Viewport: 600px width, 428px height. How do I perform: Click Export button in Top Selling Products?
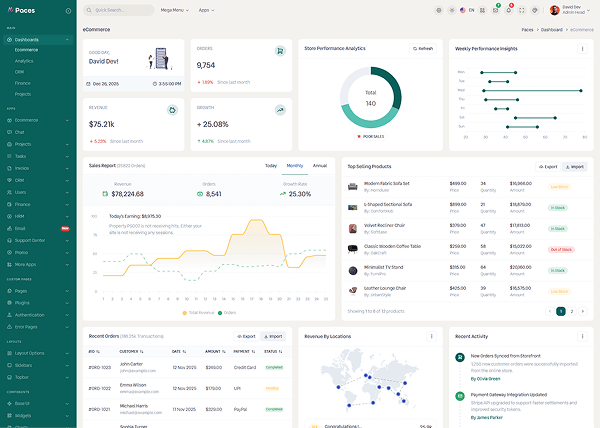tap(547, 166)
